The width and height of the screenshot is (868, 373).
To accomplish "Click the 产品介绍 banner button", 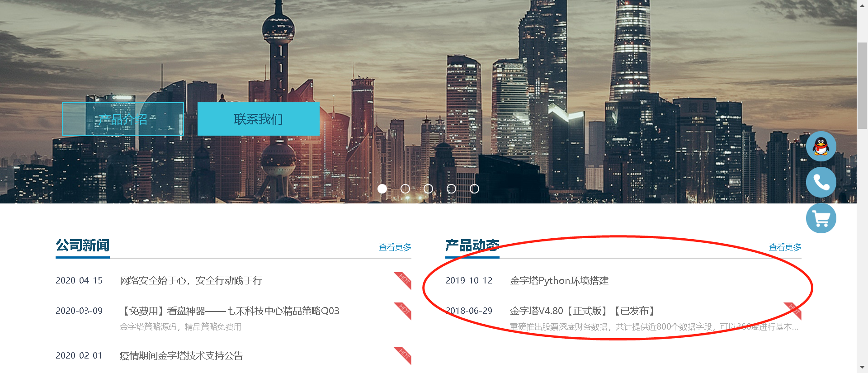I will point(123,119).
